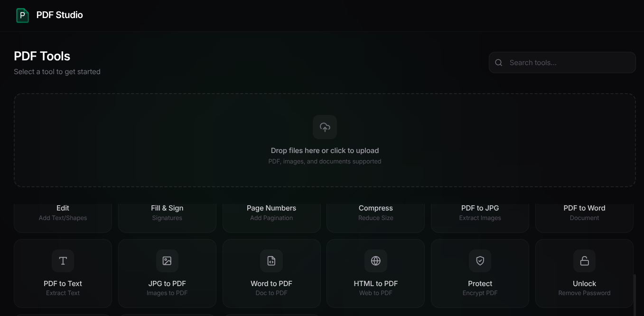Image resolution: width=644 pixels, height=316 pixels.
Task: Select the PDF to Text tool icon
Action: [x=63, y=261]
